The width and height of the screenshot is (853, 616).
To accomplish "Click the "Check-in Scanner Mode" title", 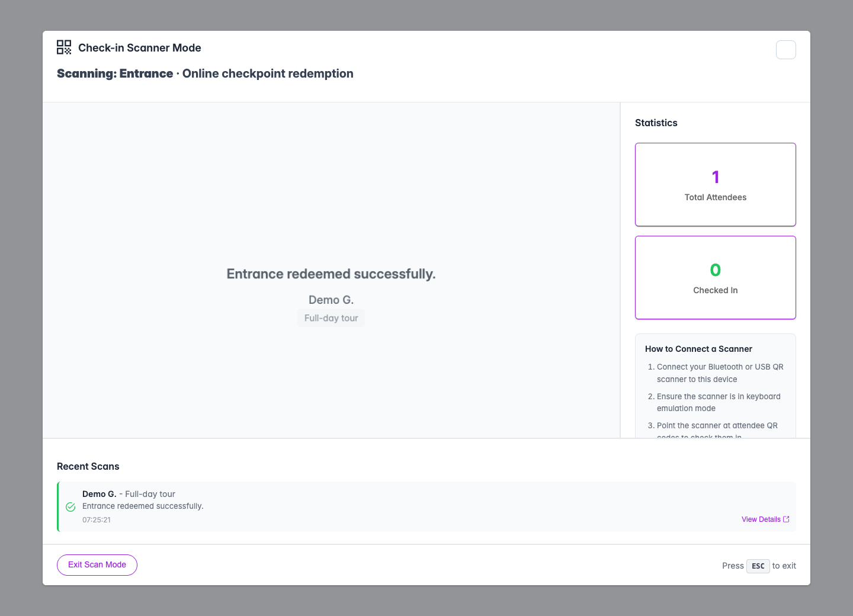I will [x=140, y=48].
